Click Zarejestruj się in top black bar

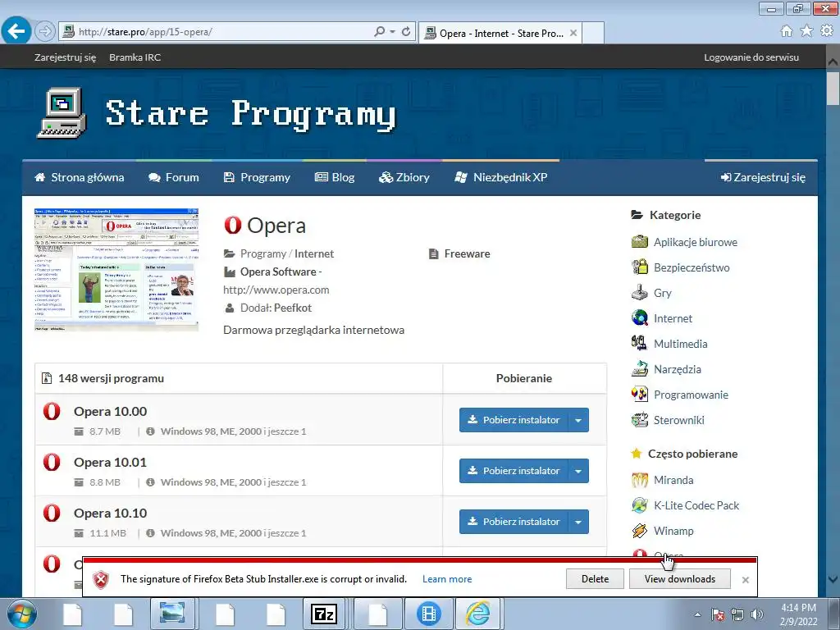pos(66,57)
